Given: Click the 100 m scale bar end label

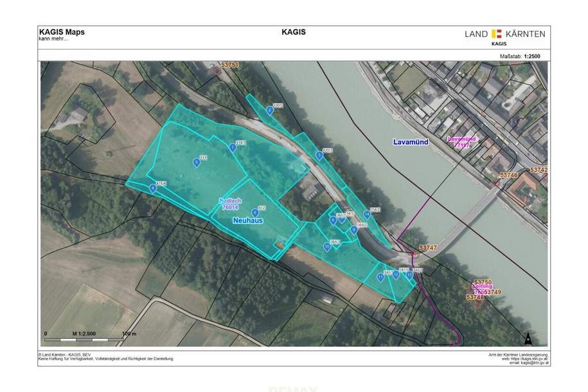Looking at the screenshot, I should (x=129, y=334).
